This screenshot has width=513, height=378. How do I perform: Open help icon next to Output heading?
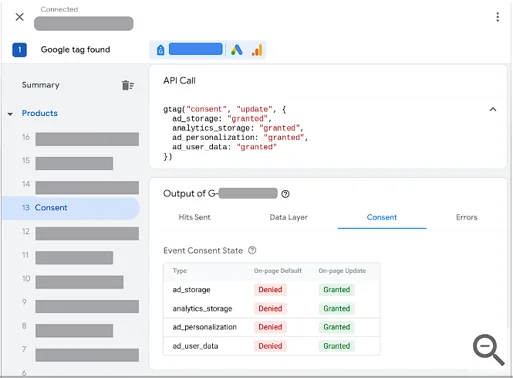click(285, 194)
